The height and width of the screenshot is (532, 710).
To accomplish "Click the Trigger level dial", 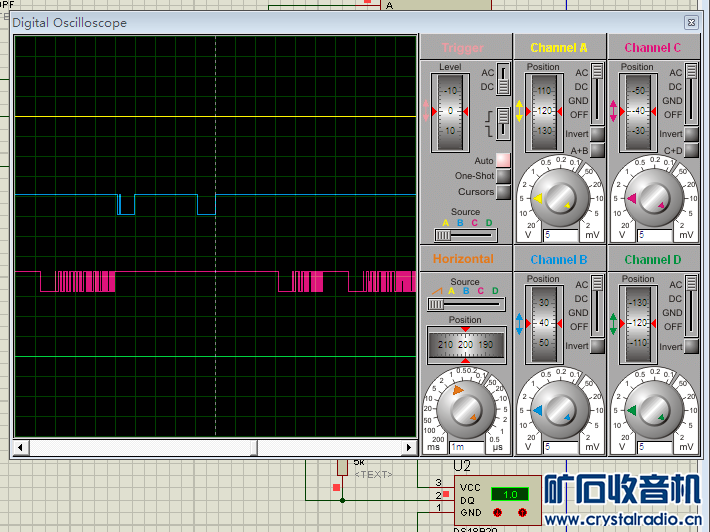I will (x=450, y=110).
